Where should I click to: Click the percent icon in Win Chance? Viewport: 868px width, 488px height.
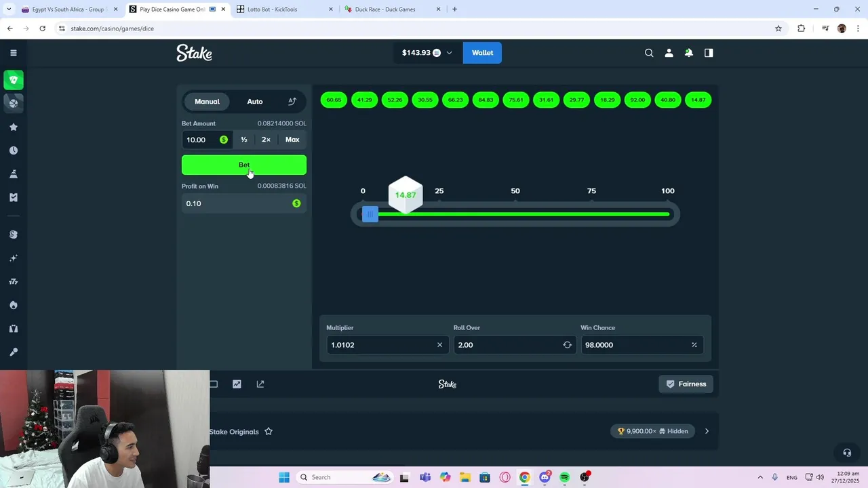click(694, 345)
